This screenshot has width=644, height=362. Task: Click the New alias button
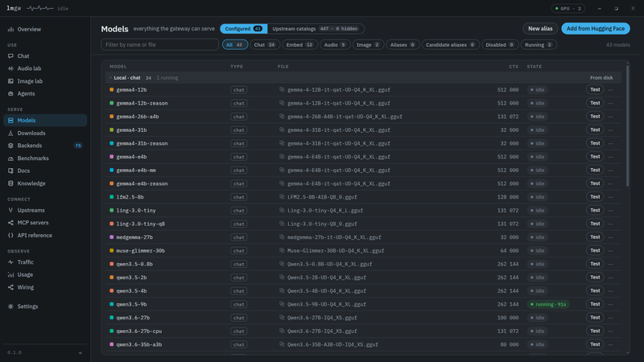click(540, 29)
